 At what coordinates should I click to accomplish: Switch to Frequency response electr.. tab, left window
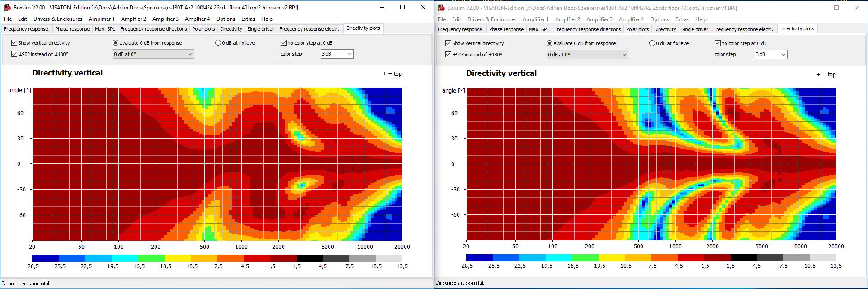tap(310, 29)
